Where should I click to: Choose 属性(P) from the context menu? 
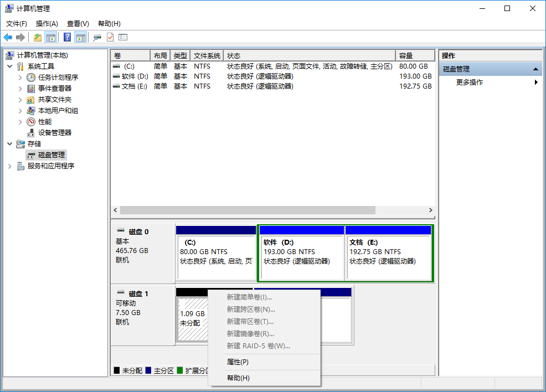[x=238, y=362]
